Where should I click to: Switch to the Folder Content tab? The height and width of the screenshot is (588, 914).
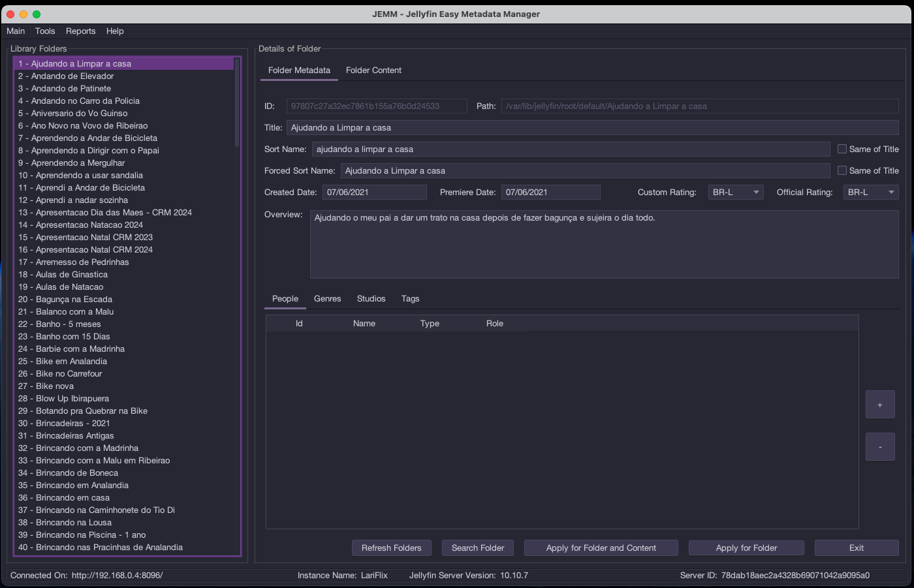pyautogui.click(x=373, y=70)
